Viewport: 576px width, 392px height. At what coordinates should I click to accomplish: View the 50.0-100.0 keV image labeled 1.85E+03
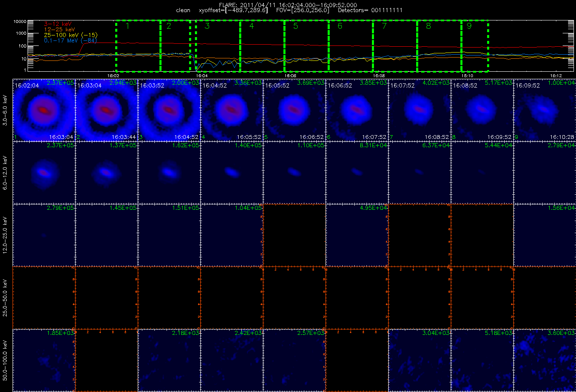44,360
